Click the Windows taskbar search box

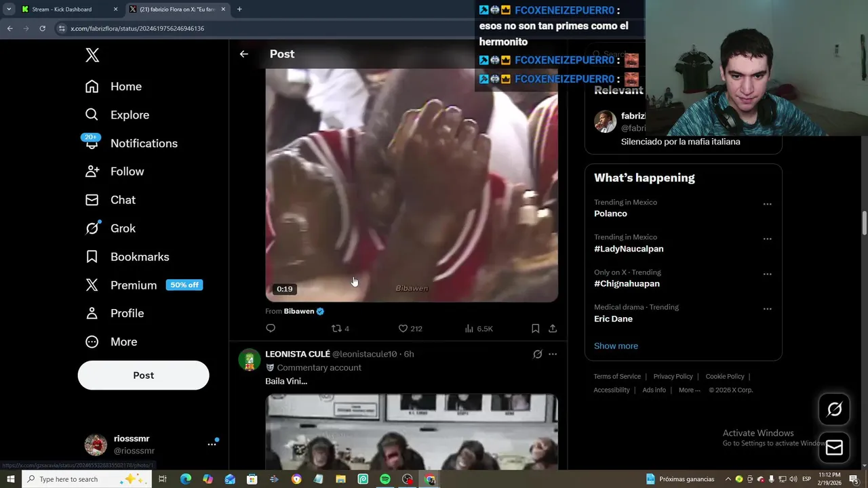(85, 479)
